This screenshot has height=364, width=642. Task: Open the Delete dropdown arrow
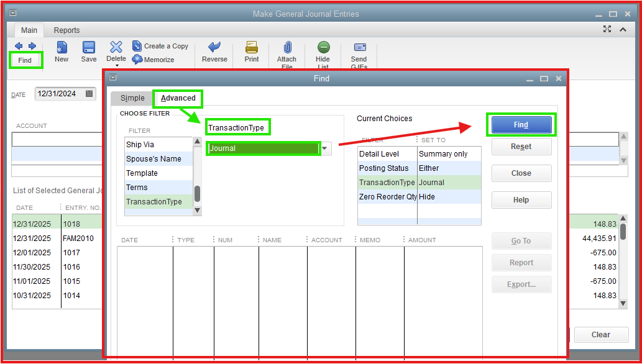pyautogui.click(x=116, y=65)
